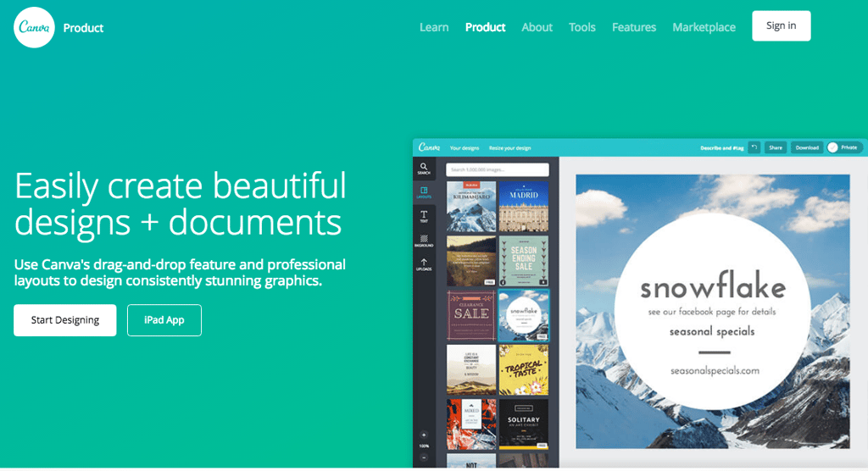The width and height of the screenshot is (868, 471).
Task: Open the Tools navigation item
Action: (581, 27)
